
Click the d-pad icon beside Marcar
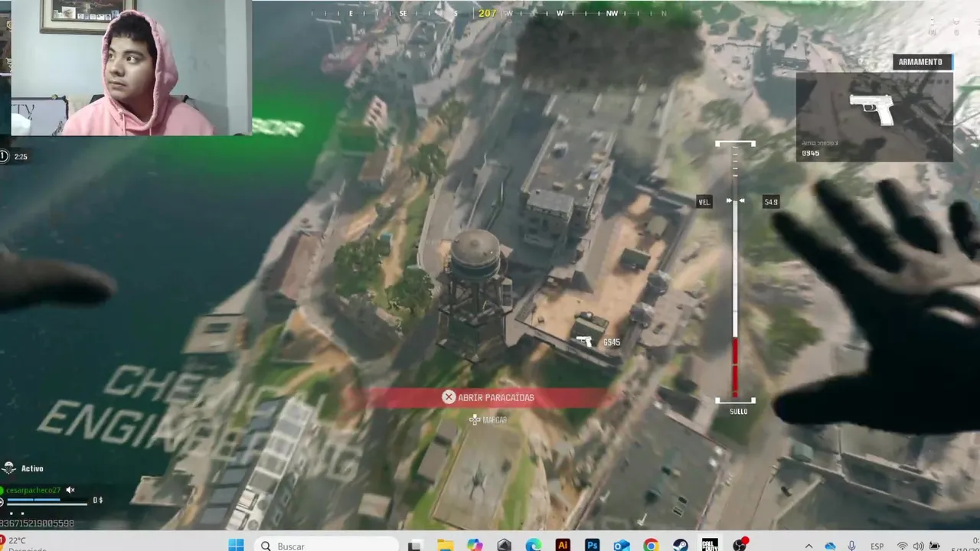point(475,419)
